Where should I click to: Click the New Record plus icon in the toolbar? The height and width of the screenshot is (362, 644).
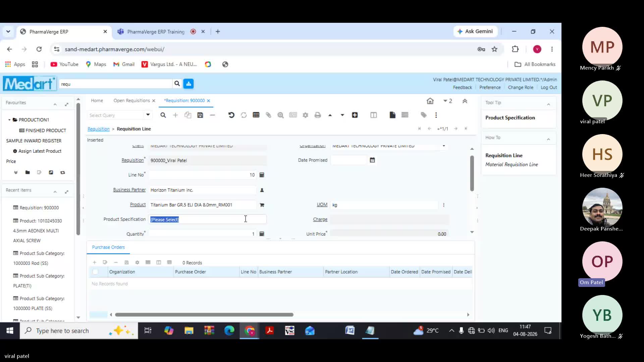point(175,115)
